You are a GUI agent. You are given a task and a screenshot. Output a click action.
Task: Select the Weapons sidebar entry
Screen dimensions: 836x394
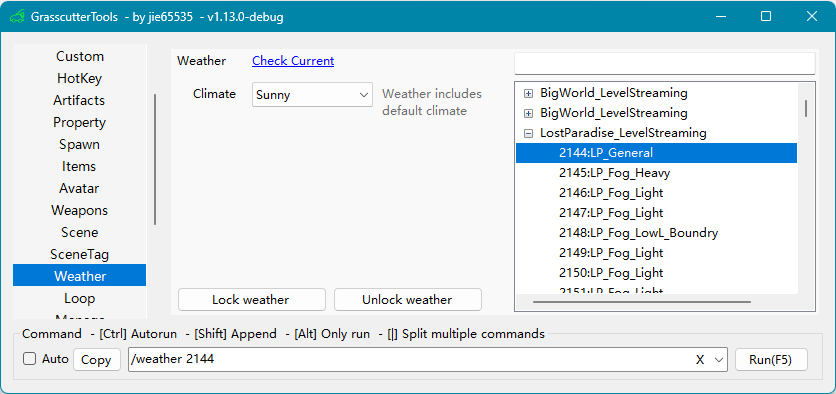tap(79, 210)
